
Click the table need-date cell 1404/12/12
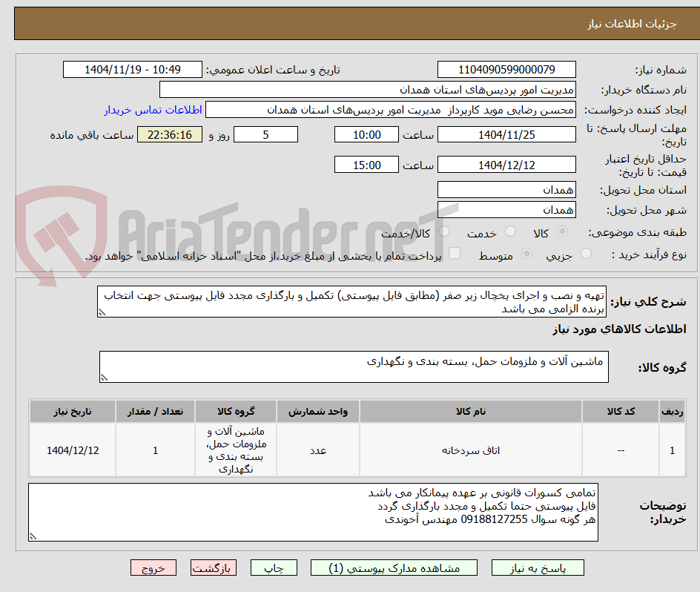(73, 450)
